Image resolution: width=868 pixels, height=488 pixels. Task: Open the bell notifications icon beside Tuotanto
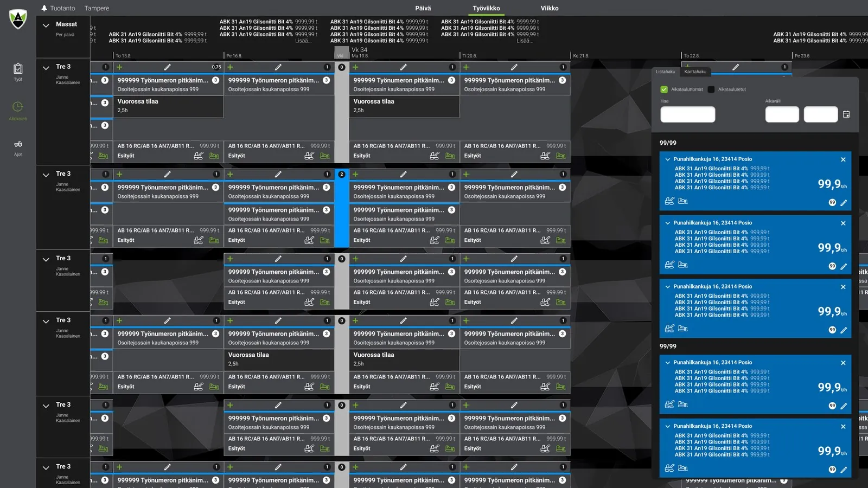click(44, 8)
